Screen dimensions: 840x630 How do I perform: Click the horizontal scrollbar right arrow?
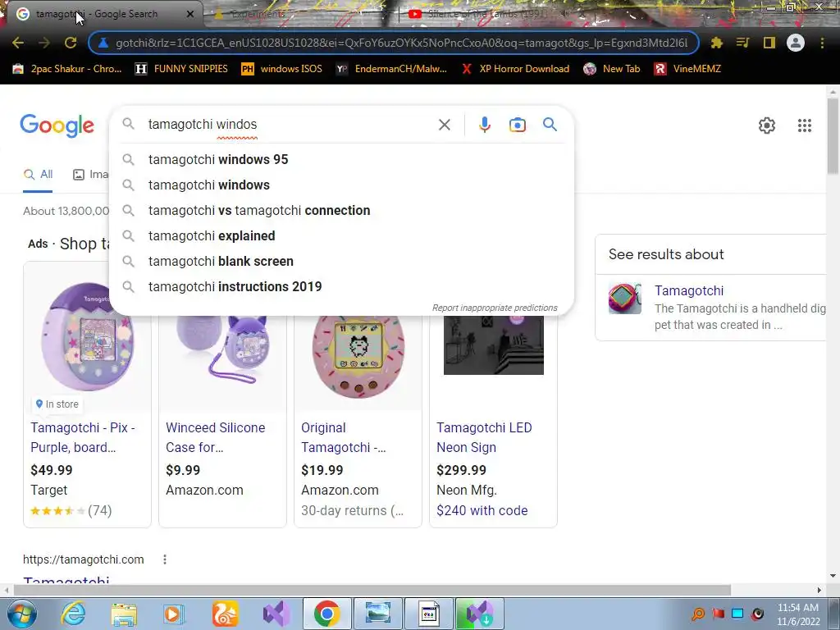coord(819,590)
